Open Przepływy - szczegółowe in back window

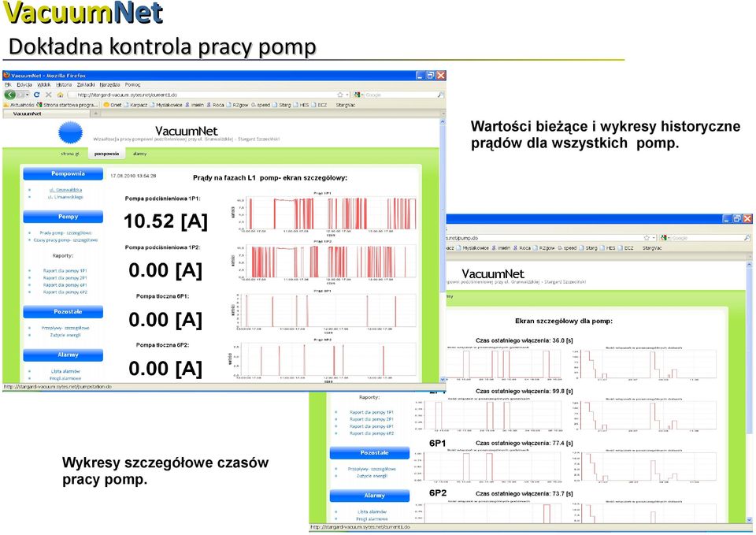(372, 469)
